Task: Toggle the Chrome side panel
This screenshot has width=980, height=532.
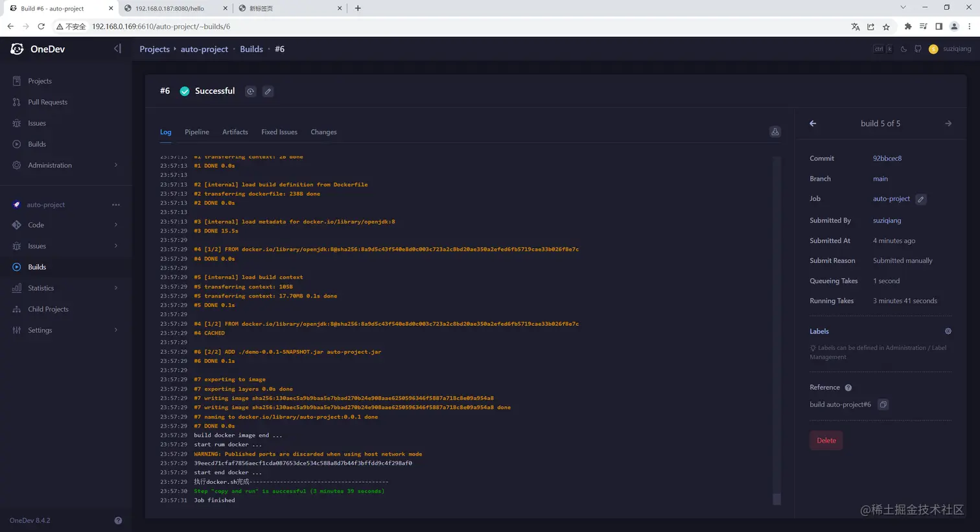Action: coord(939,27)
